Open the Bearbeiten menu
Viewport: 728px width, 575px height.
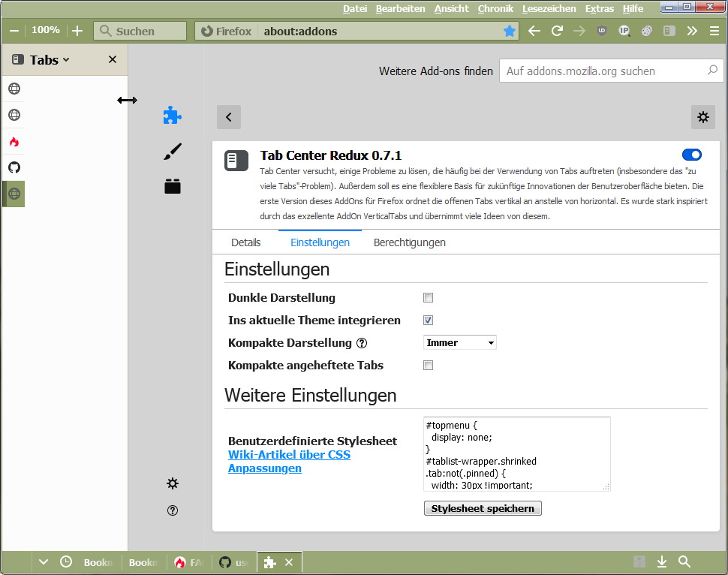[x=400, y=9]
